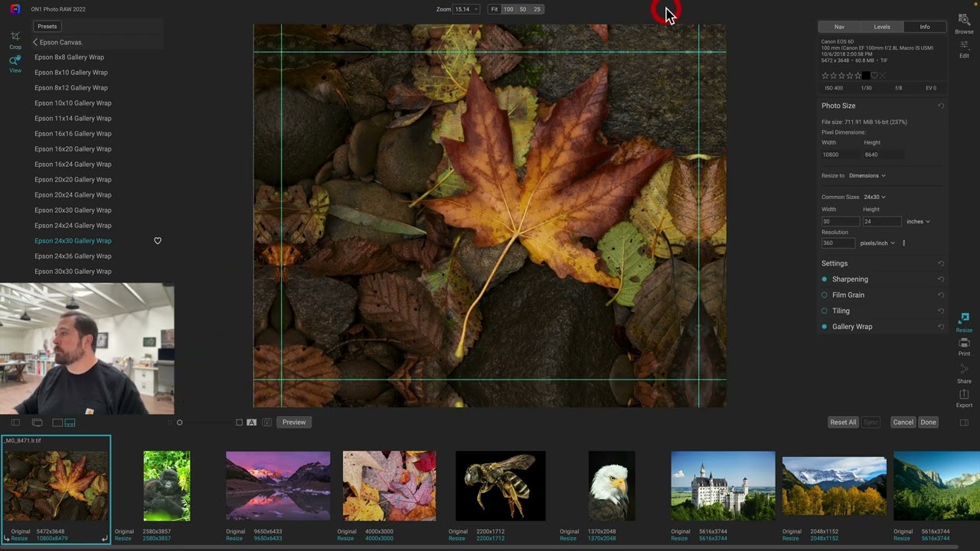The height and width of the screenshot is (551, 980).
Task: Open the Zoom value dropdown
Action: 466,9
